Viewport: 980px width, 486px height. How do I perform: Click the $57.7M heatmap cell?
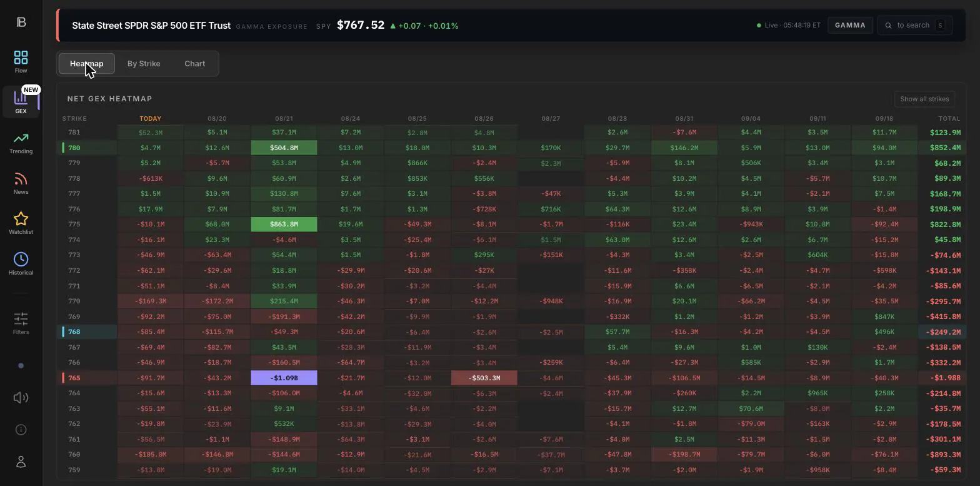(617, 332)
